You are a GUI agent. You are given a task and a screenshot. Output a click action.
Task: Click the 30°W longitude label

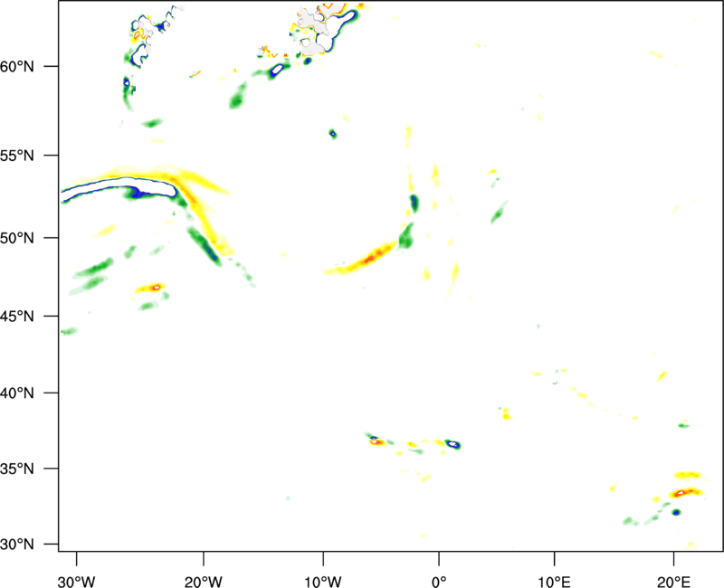(77, 582)
